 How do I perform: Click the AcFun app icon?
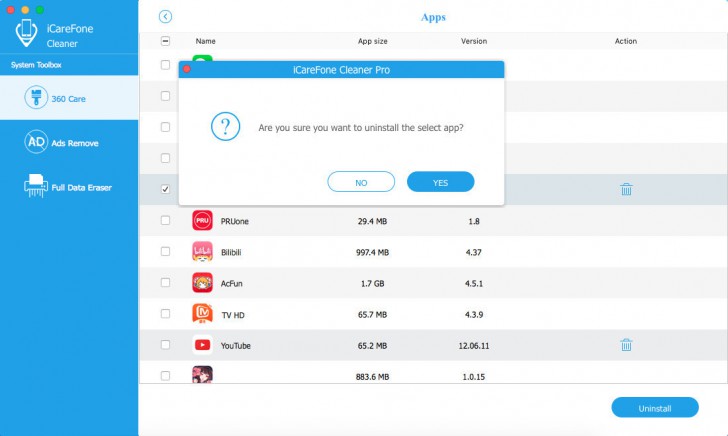tap(202, 283)
